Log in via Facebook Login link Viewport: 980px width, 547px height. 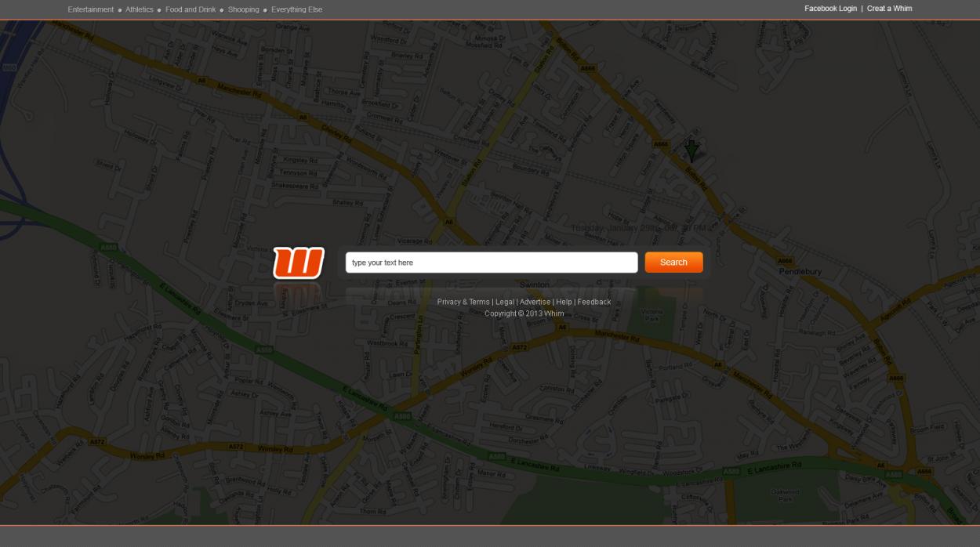[x=830, y=9]
